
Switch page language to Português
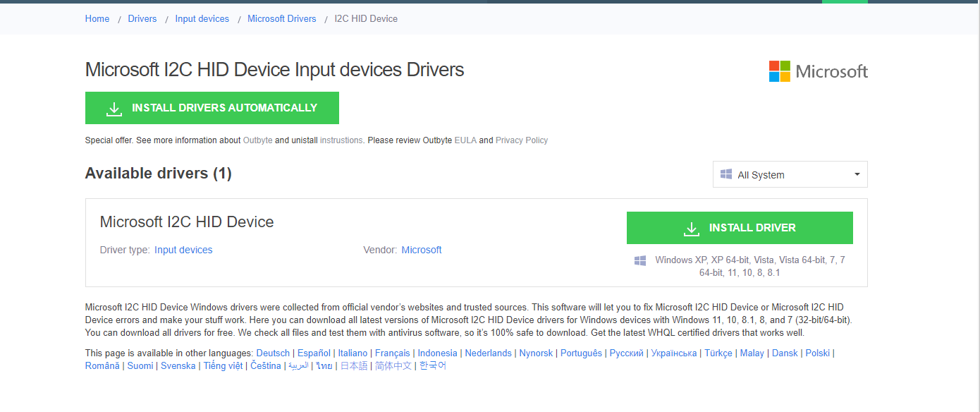(582, 353)
